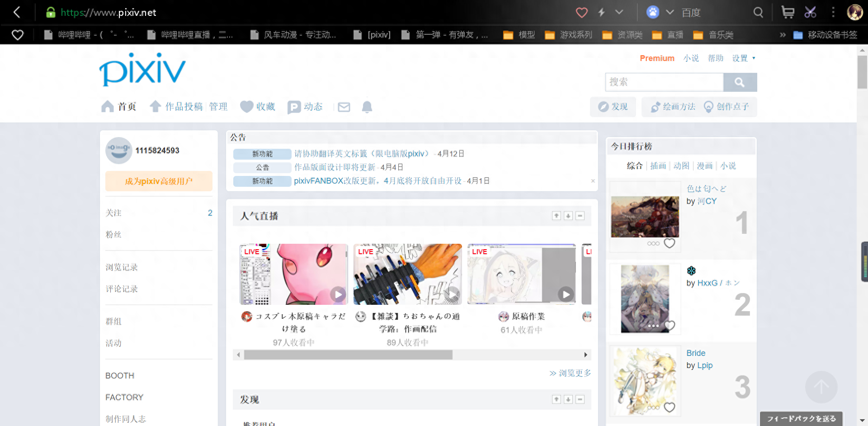Click the live streams horizontal scrollbar
The height and width of the screenshot is (426, 868).
pos(348,355)
